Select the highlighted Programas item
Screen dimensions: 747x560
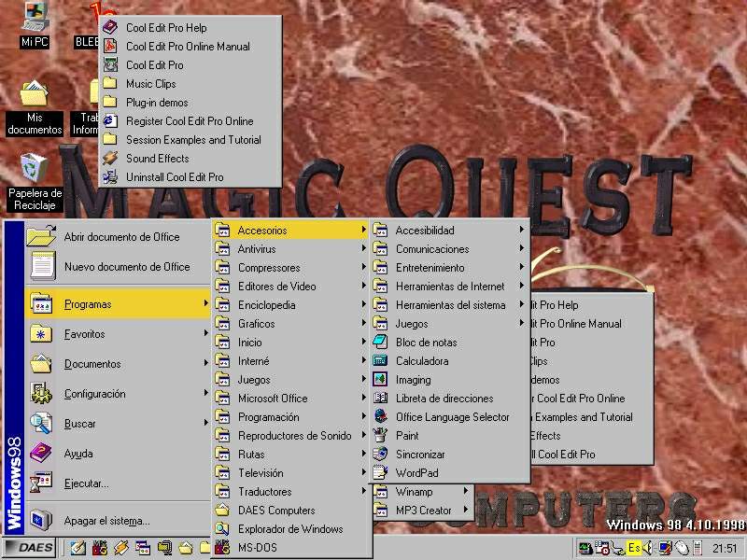119,304
